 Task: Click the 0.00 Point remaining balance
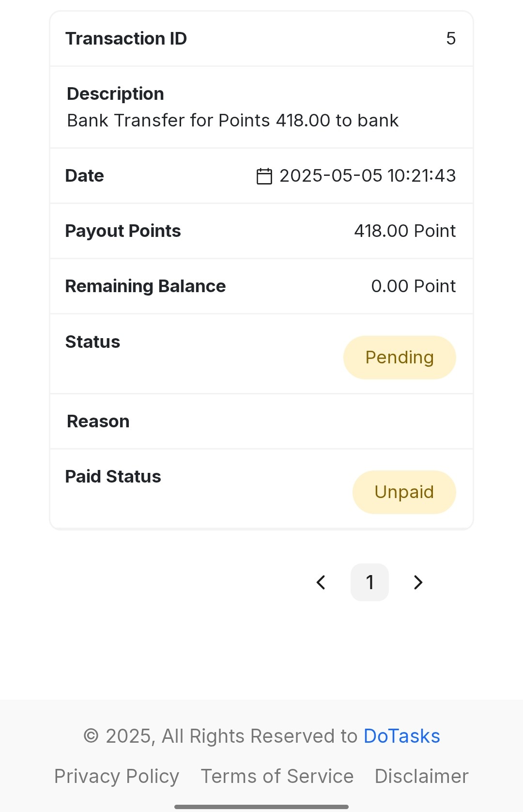tap(414, 286)
